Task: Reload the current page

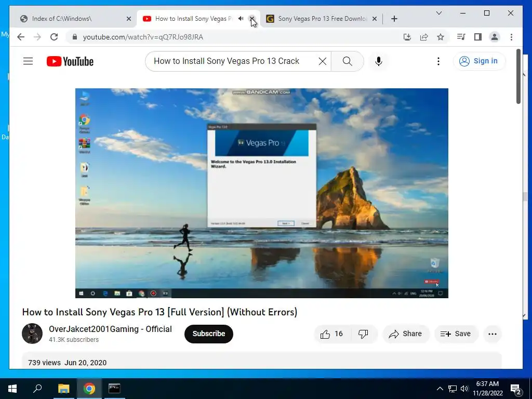Action: pos(54,37)
